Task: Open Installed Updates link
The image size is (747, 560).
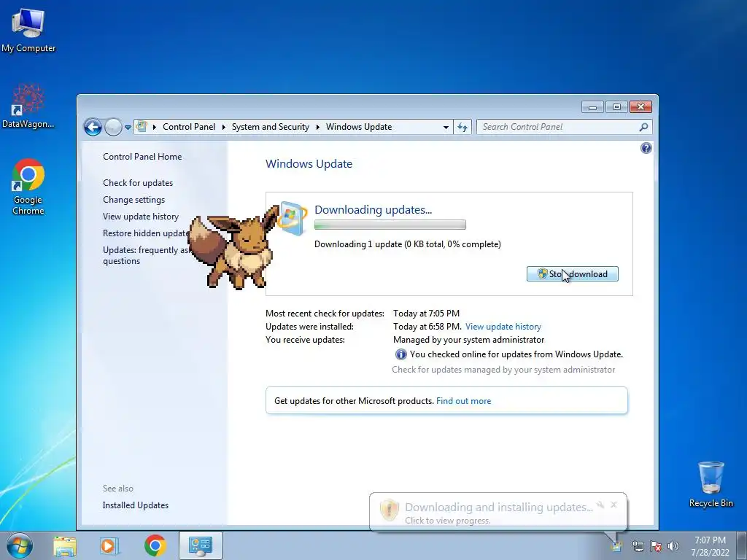Action: (135, 505)
